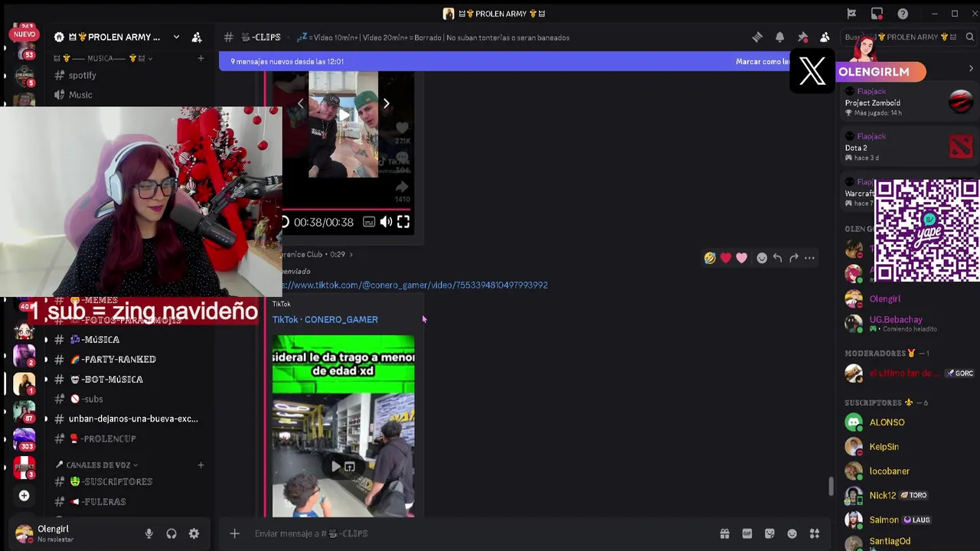The image size is (980, 551).
Task: Reply to the message with arrow icon
Action: [777, 258]
